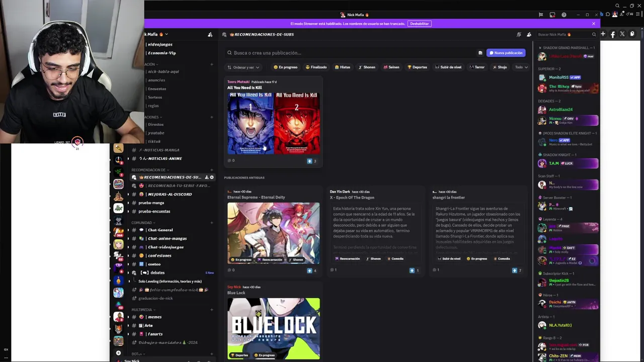Screen dimensions: 644x362
Task: Open the Blue Lock post thumbnail
Action: (273, 328)
